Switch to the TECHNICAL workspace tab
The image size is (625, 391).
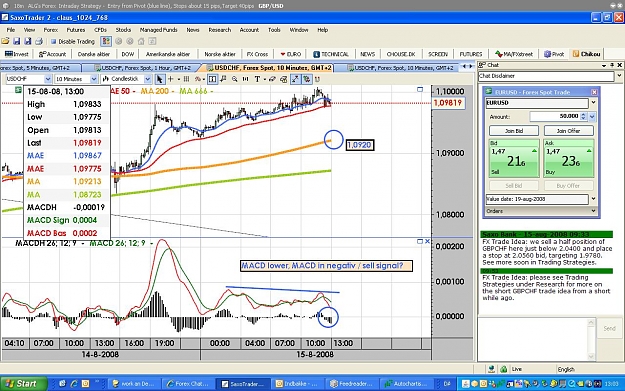coord(331,54)
